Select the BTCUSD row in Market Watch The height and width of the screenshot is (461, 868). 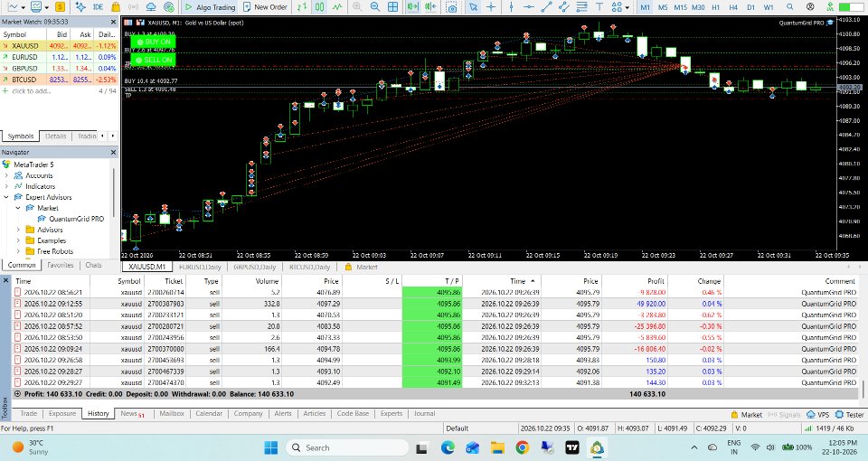pyautogui.click(x=60, y=80)
